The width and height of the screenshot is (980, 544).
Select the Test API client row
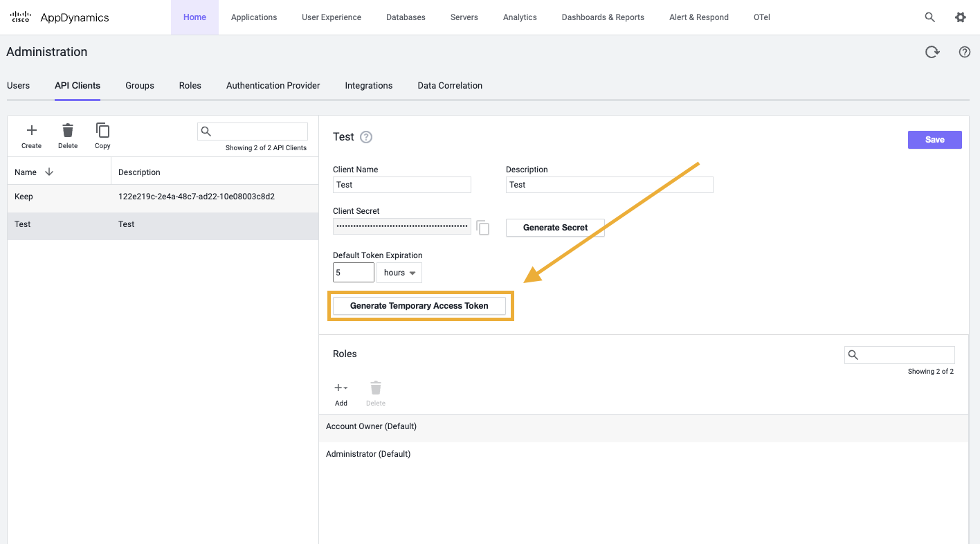click(x=163, y=226)
